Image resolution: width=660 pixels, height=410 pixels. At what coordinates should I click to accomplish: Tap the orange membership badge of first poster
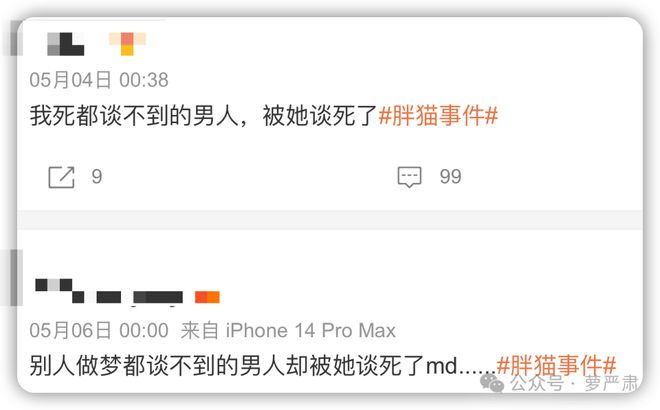point(128,44)
